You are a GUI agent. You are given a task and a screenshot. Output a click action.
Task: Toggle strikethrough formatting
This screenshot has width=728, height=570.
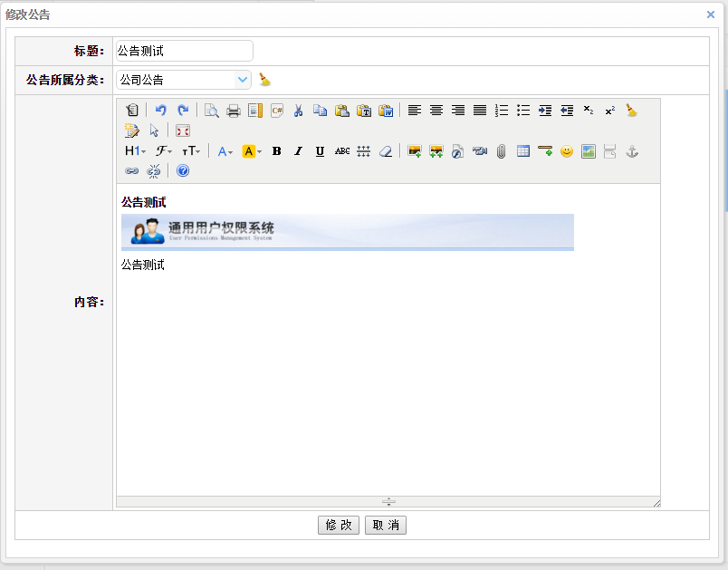pos(342,151)
